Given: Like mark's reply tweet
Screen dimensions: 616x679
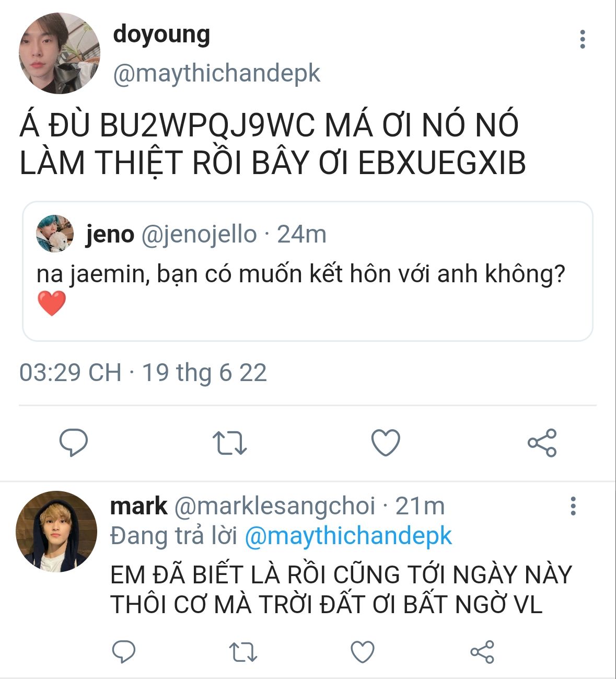Looking at the screenshot, I should pyautogui.click(x=362, y=652).
